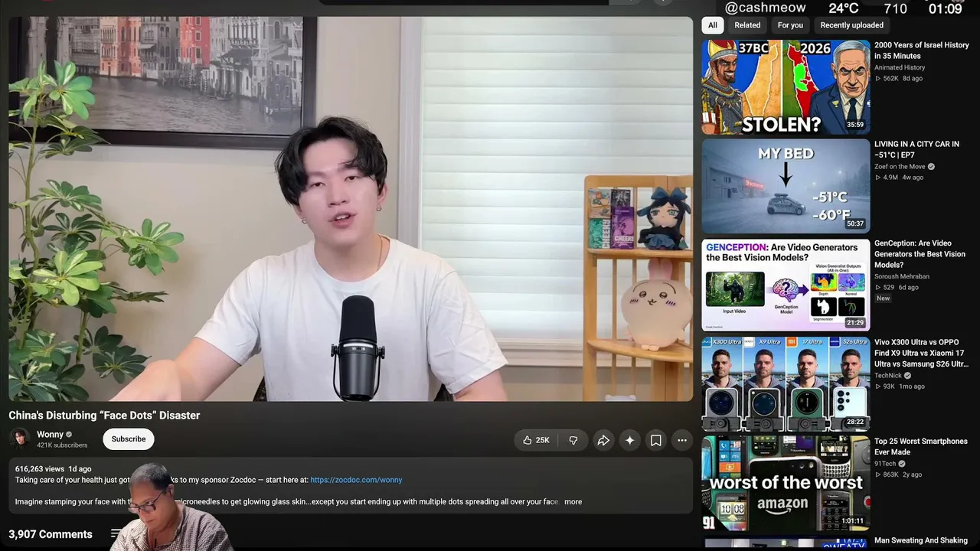The height and width of the screenshot is (551, 980).
Task: Select the Related filter chip
Action: (x=747, y=25)
